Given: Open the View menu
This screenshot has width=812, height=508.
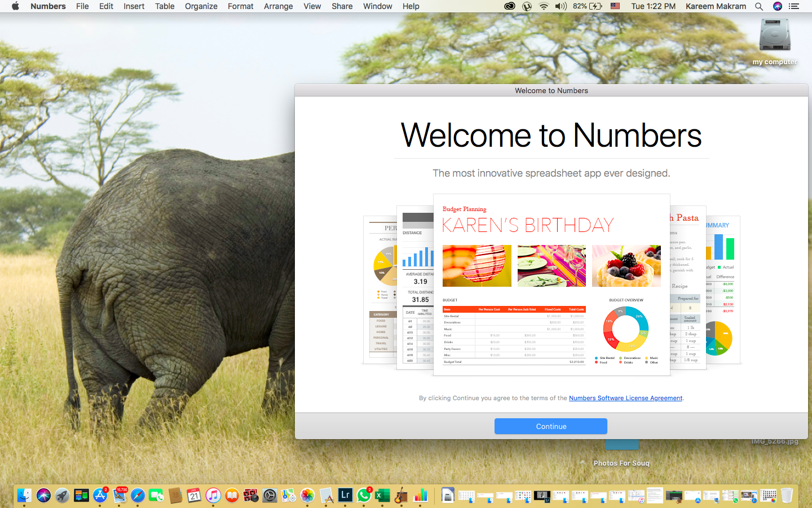Looking at the screenshot, I should (312, 6).
